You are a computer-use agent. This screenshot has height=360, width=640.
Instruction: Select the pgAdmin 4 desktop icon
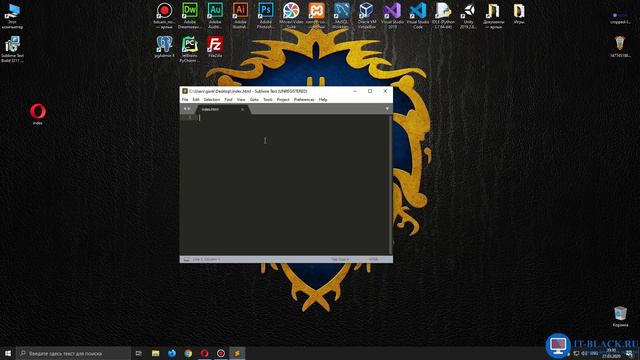click(x=164, y=47)
